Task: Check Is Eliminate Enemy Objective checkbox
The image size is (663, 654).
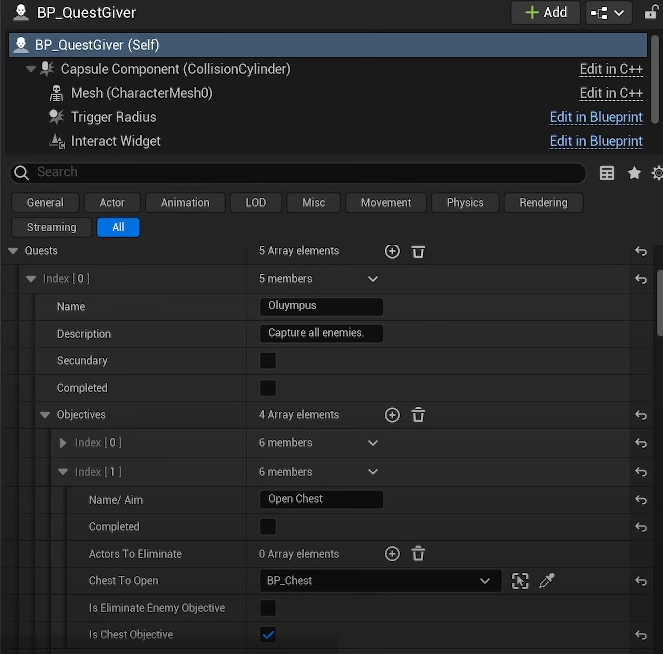Action: (268, 608)
